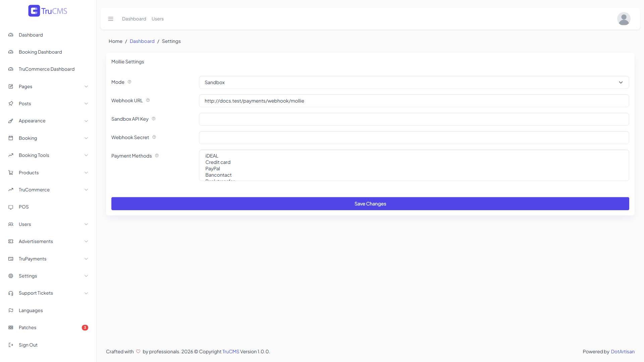
Task: Open the TruCMS footer link
Action: (x=231, y=352)
